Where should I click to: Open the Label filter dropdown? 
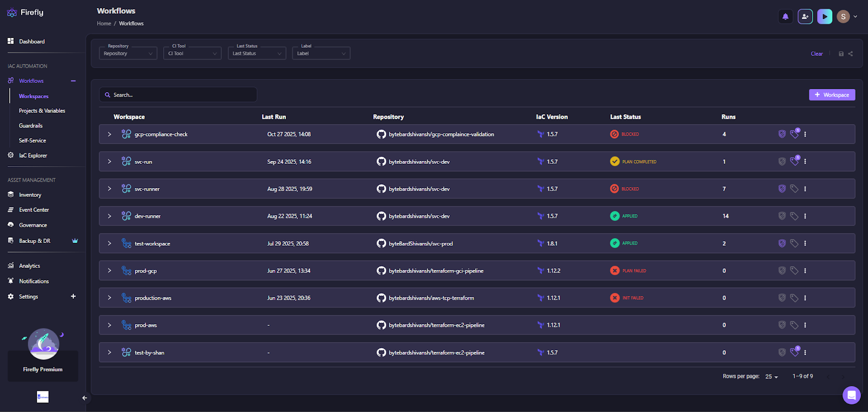point(321,53)
